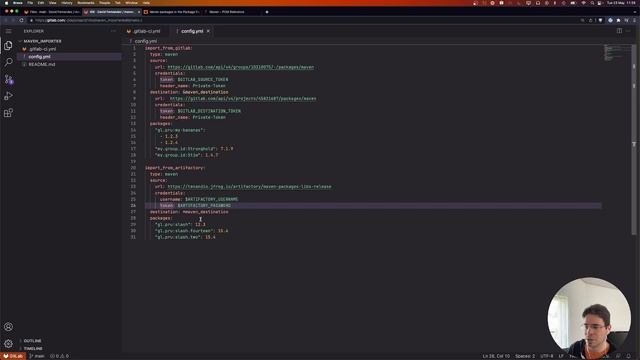Close the config.yml editor tab

tap(208, 31)
